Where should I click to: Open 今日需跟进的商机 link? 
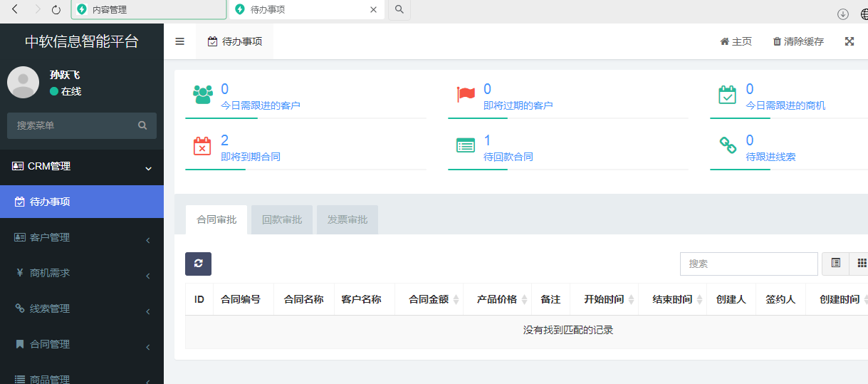click(785, 105)
